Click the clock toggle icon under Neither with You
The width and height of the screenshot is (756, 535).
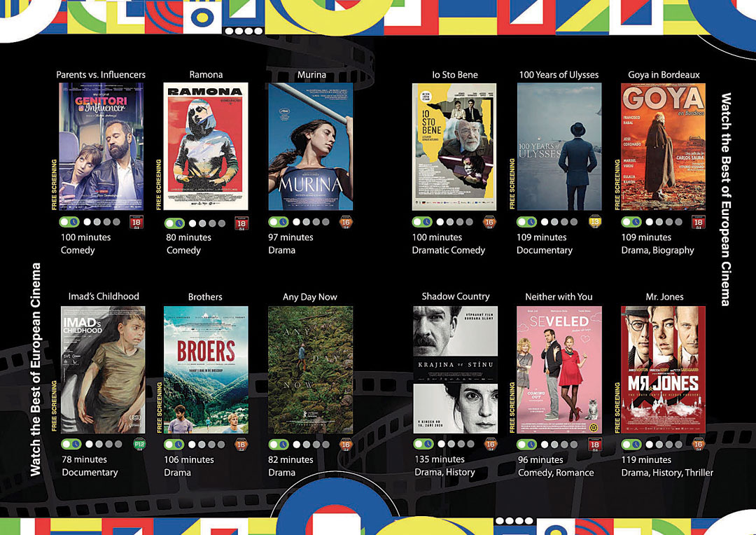click(x=526, y=444)
